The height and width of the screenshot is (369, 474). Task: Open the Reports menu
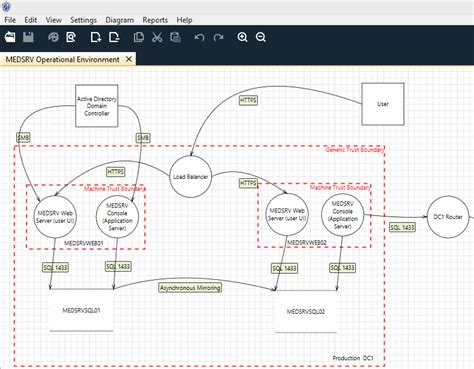[155, 20]
